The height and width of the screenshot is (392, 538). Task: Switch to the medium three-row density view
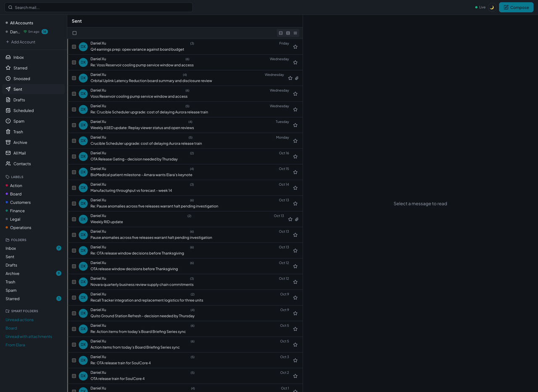coord(288,33)
